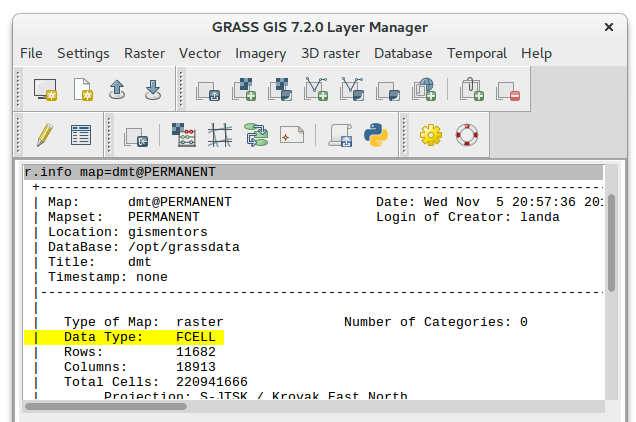Open existing workspace (up arrow) icon
Image resolution: width=636 pixels, height=422 pixels.
click(117, 90)
